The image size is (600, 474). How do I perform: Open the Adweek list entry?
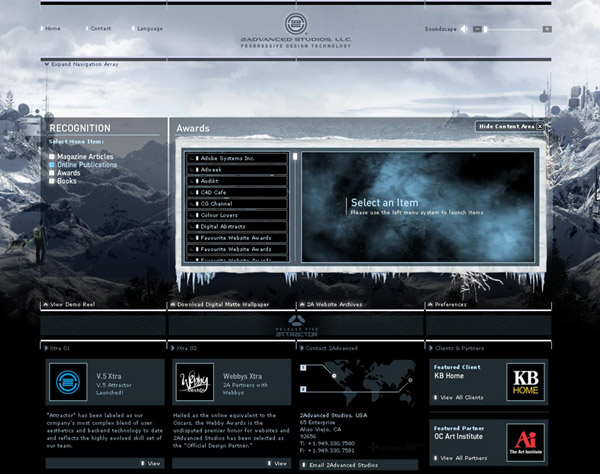[237, 169]
